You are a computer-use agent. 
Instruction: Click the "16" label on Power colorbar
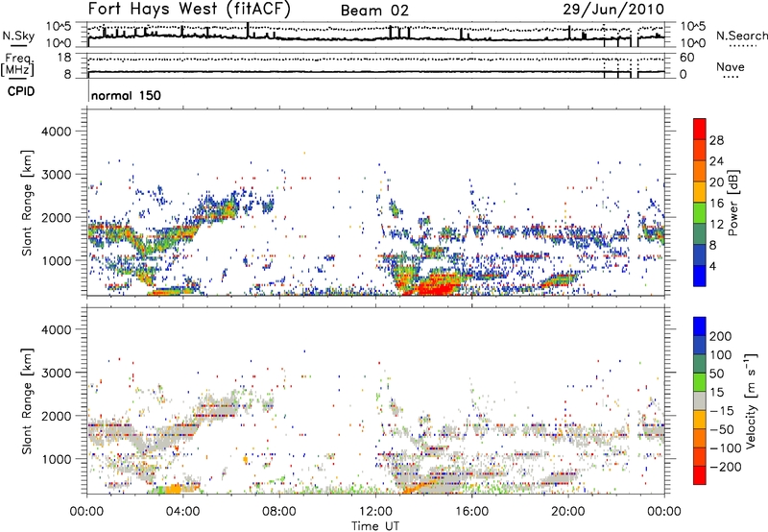[716, 204]
